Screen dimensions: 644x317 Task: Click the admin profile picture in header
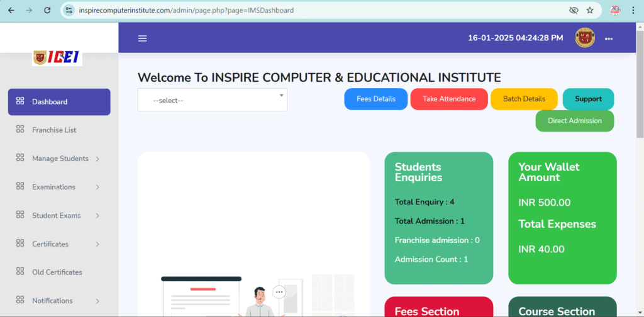tap(585, 37)
